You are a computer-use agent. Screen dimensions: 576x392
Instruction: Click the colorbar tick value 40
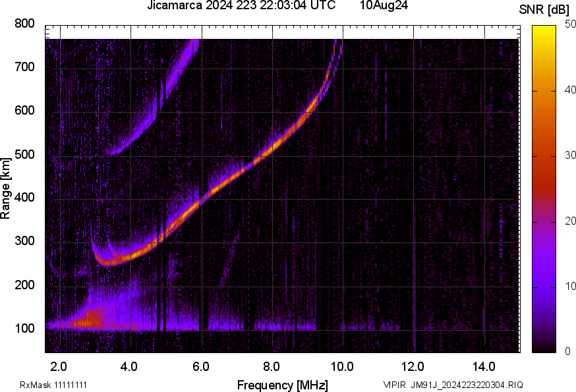pyautogui.click(x=571, y=90)
